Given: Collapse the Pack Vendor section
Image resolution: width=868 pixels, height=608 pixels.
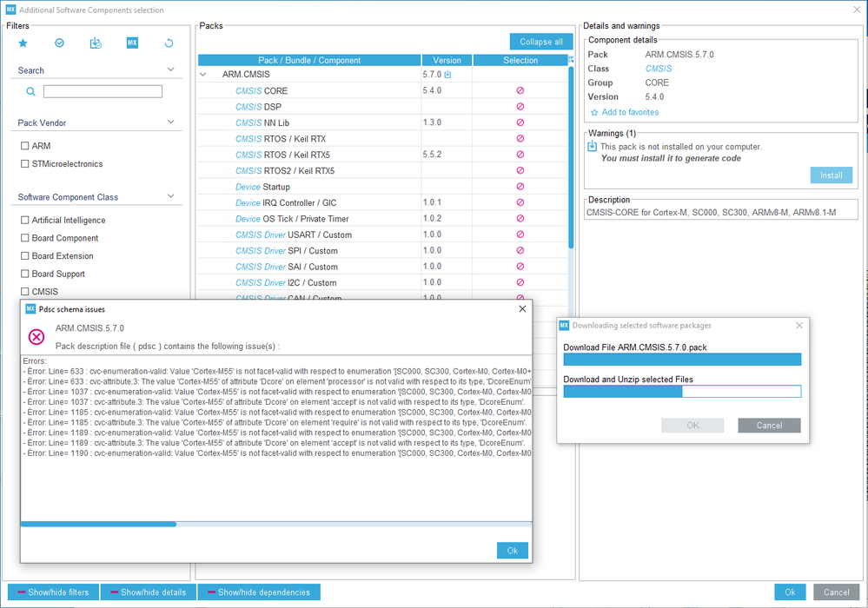Looking at the screenshot, I should (x=171, y=122).
